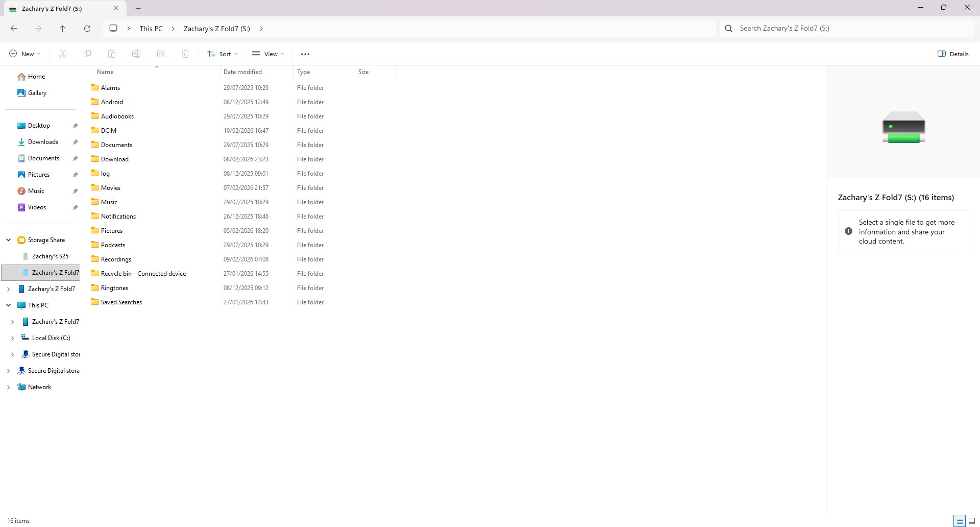
Task: Click the Share icon in the toolbar
Action: (161, 54)
